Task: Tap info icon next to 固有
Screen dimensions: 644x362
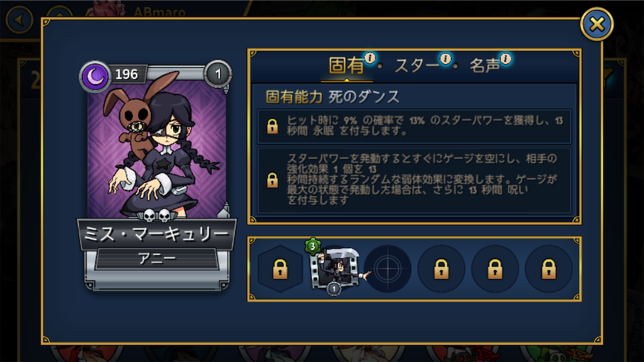Action: point(370,58)
